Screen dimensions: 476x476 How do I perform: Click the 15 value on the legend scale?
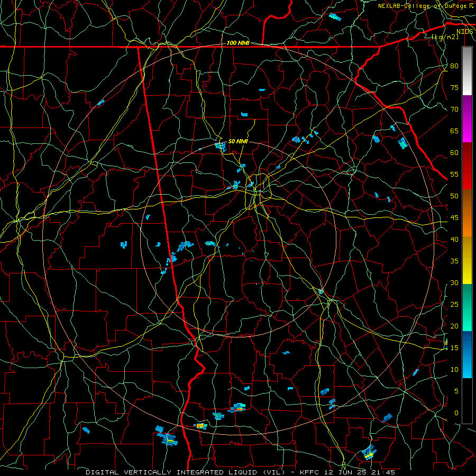coord(454,348)
